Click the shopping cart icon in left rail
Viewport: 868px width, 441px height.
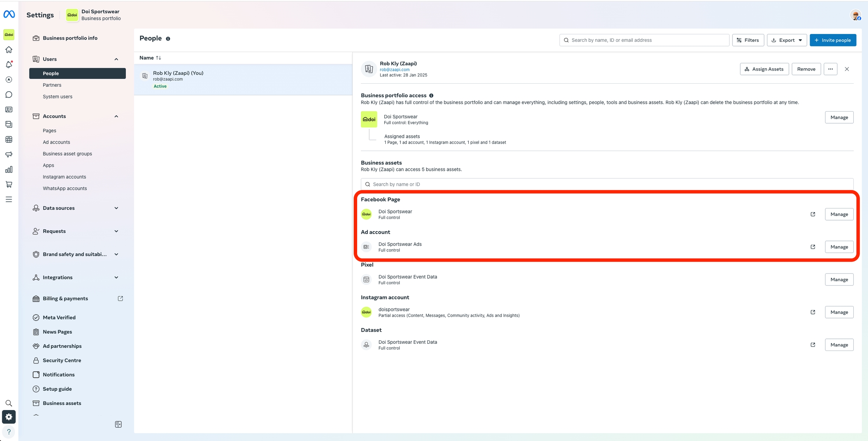[x=9, y=184]
